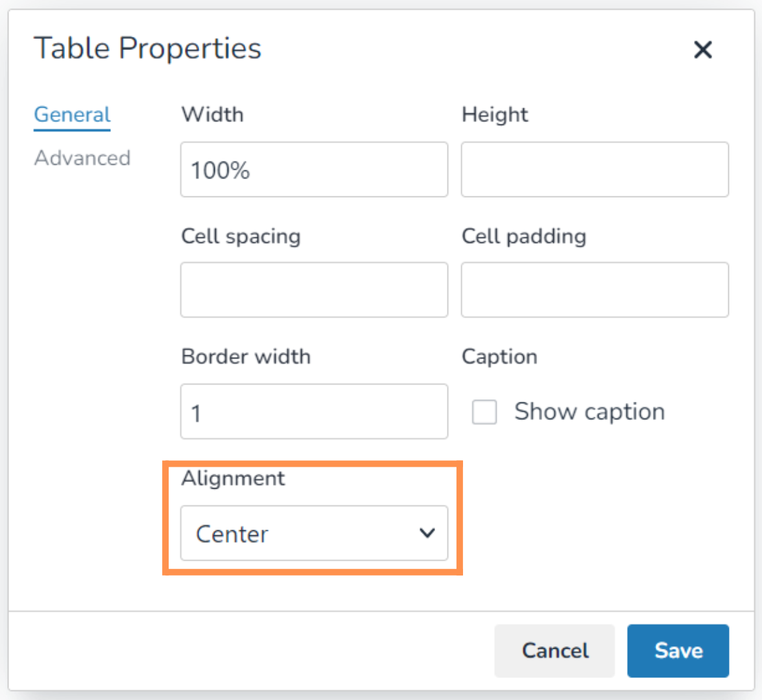Click the Alignment dropdown chevron arrow

427,533
